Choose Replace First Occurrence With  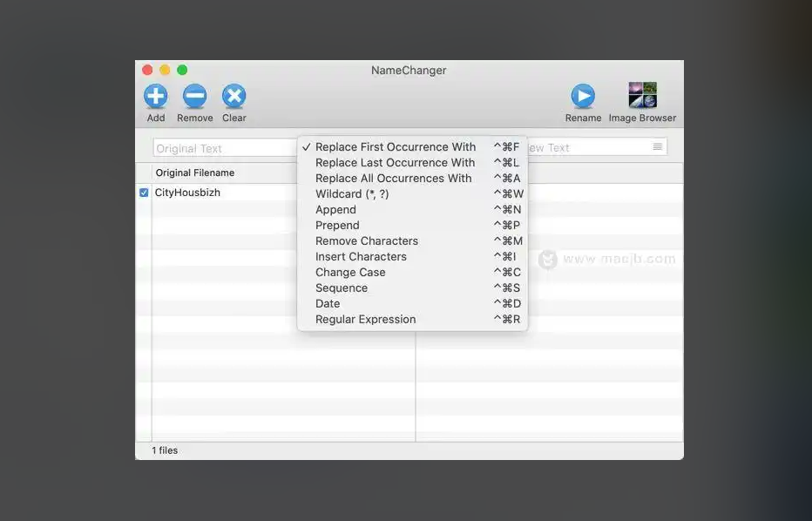coord(412,147)
